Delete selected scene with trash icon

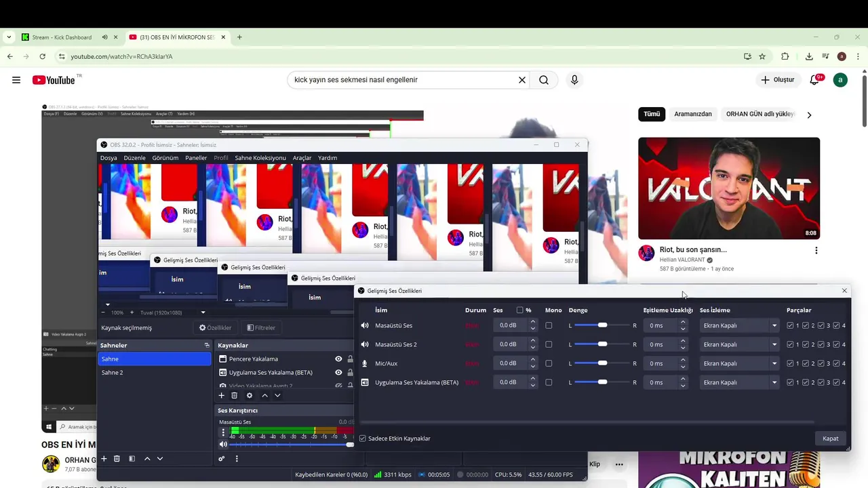(x=117, y=459)
